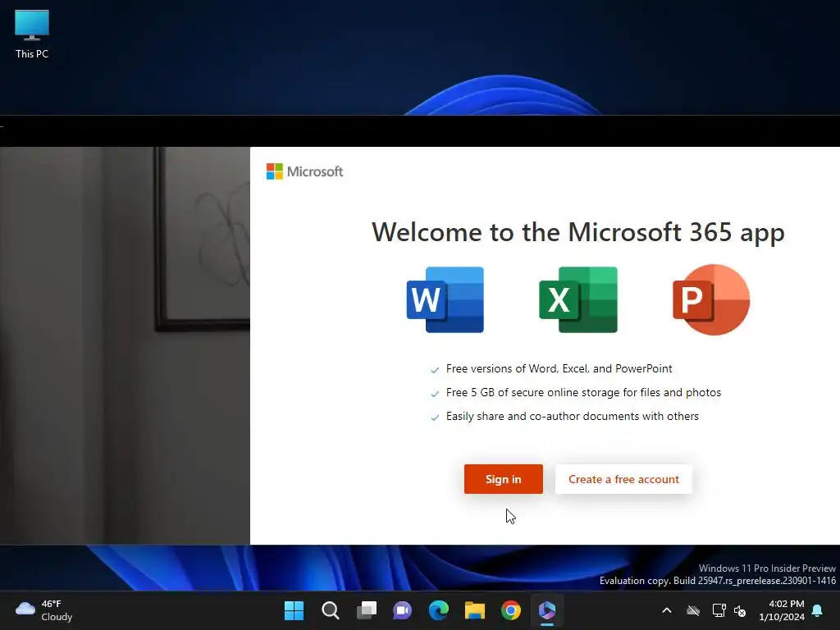Launch Teams Chat from the taskbar
The width and height of the screenshot is (840, 630).
[402, 610]
